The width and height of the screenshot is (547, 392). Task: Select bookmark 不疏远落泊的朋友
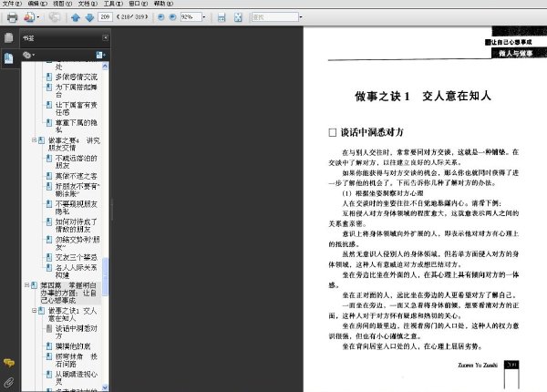[x=77, y=162]
